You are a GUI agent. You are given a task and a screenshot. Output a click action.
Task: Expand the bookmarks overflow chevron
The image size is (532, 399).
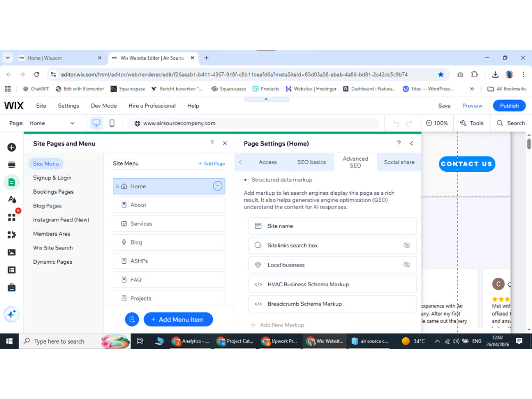point(472,89)
